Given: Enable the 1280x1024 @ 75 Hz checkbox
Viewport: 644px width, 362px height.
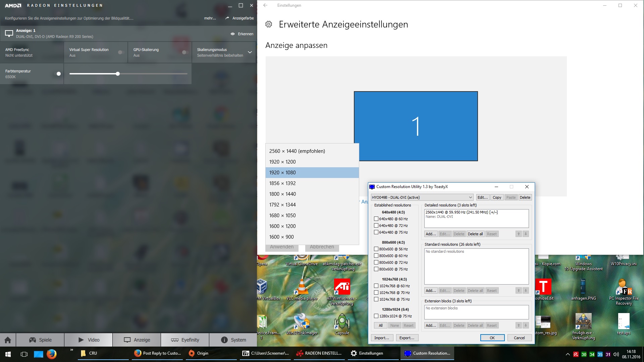Looking at the screenshot, I should [376, 316].
